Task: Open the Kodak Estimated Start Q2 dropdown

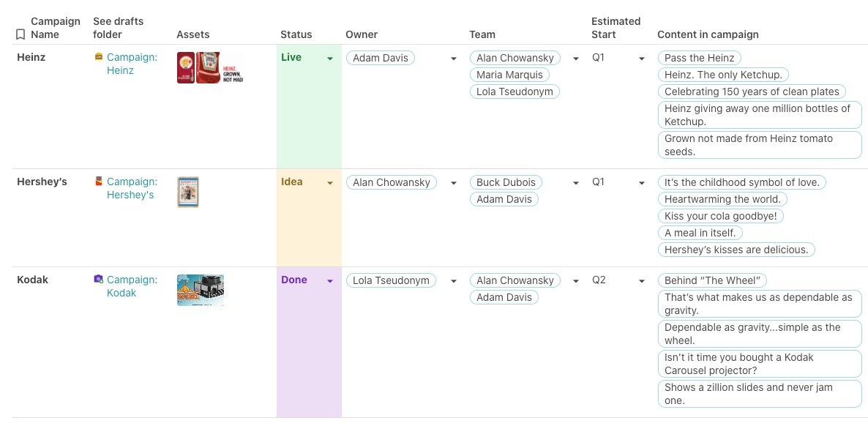Action: 642,281
